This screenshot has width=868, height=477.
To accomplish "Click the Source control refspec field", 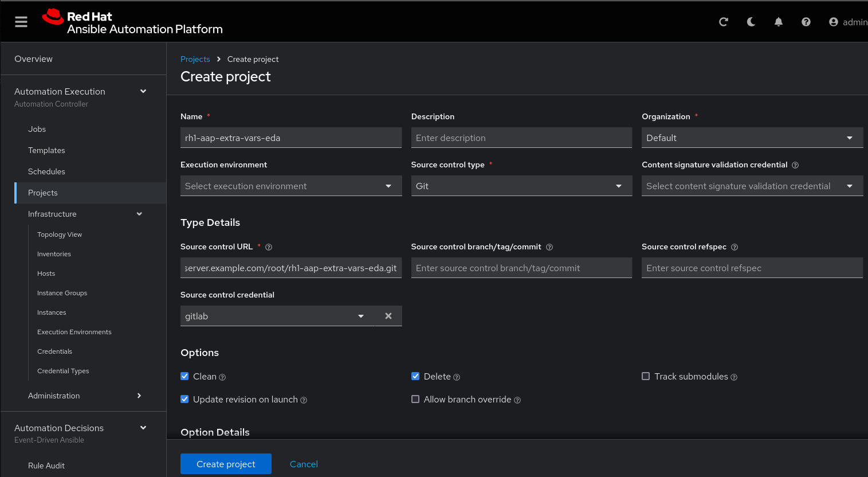I will pos(752,268).
